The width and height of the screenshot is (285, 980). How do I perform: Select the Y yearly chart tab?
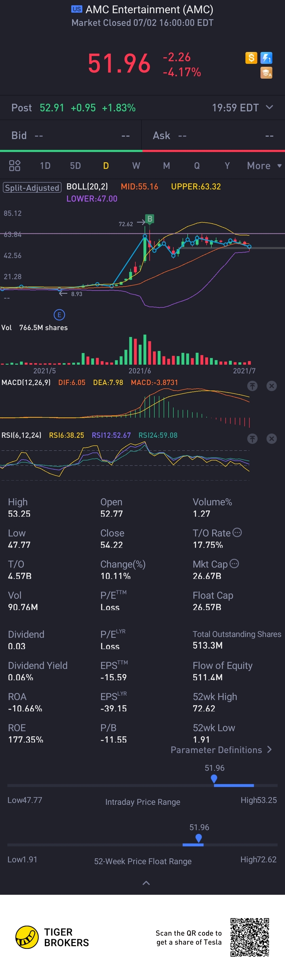point(227,165)
